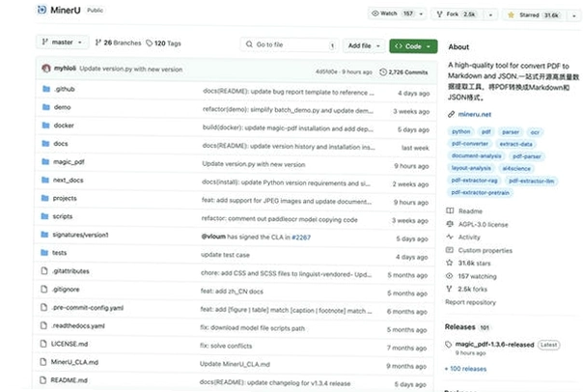Open the .pre-commit-config.yaml file
Image resolution: width=583 pixels, height=392 pixels.
pos(88,308)
